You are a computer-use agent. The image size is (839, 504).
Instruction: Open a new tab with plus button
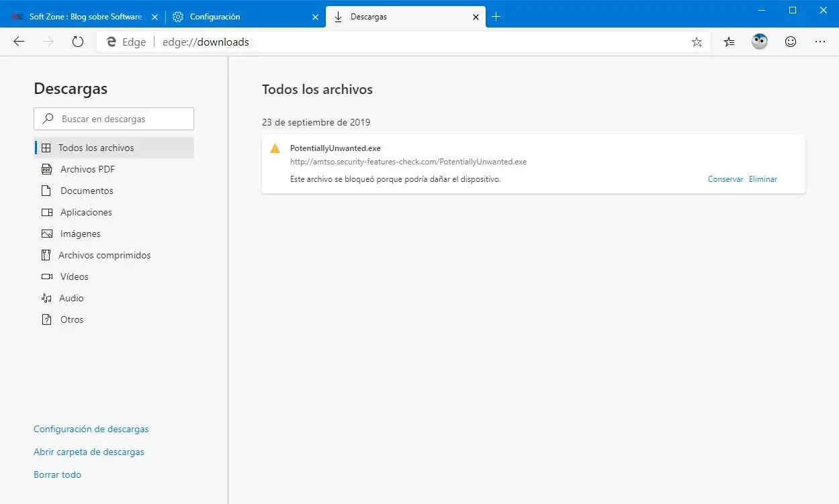(x=496, y=17)
